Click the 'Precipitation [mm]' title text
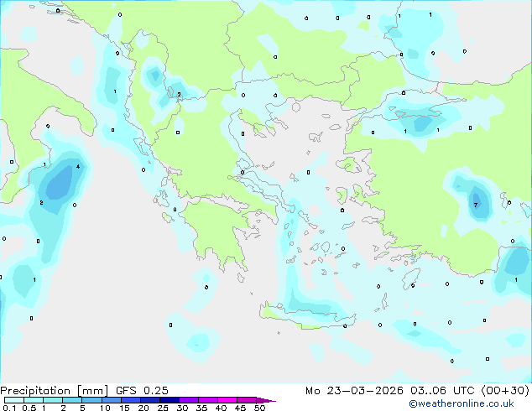Screen dimensions: 532x411 click(x=55, y=391)
